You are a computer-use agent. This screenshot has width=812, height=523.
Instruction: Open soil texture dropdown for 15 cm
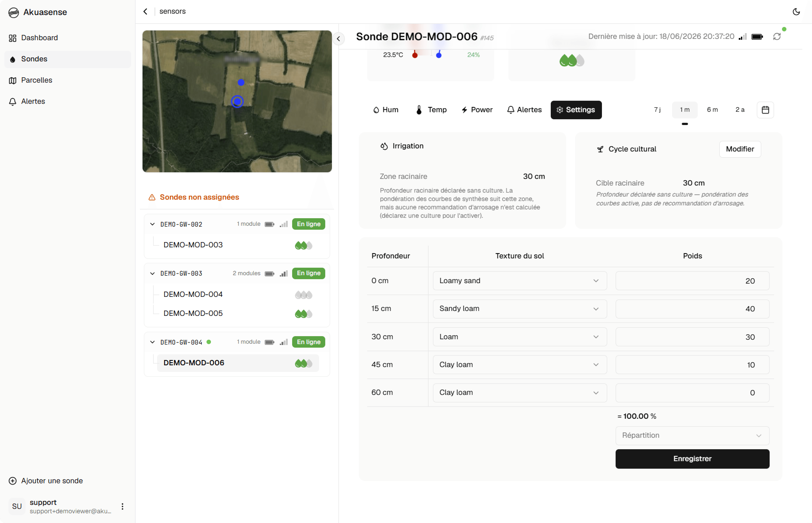coord(520,309)
